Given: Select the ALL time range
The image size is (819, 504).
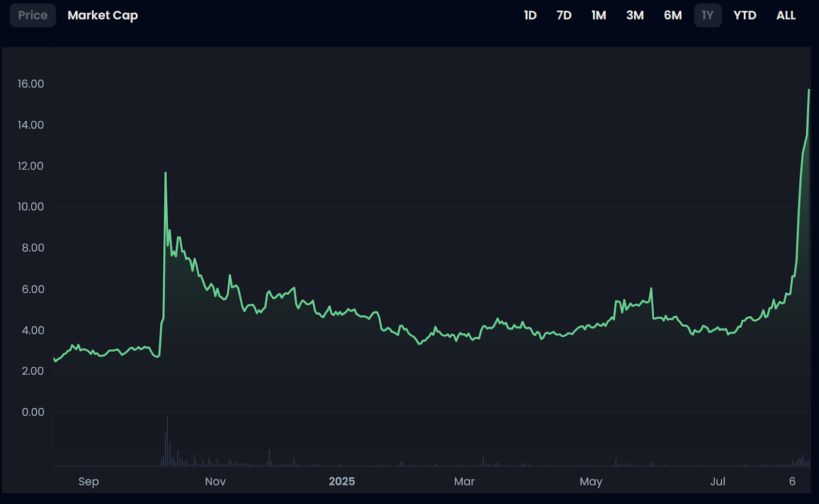Looking at the screenshot, I should click(785, 15).
